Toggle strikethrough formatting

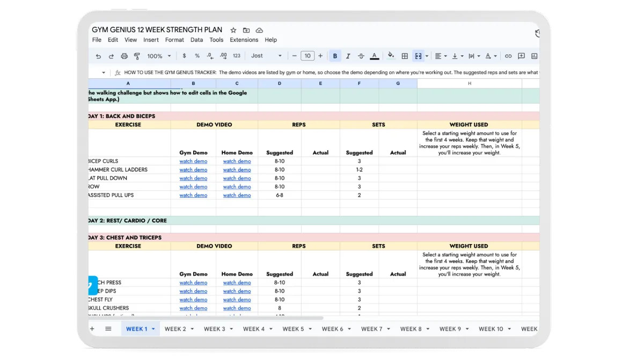(361, 56)
